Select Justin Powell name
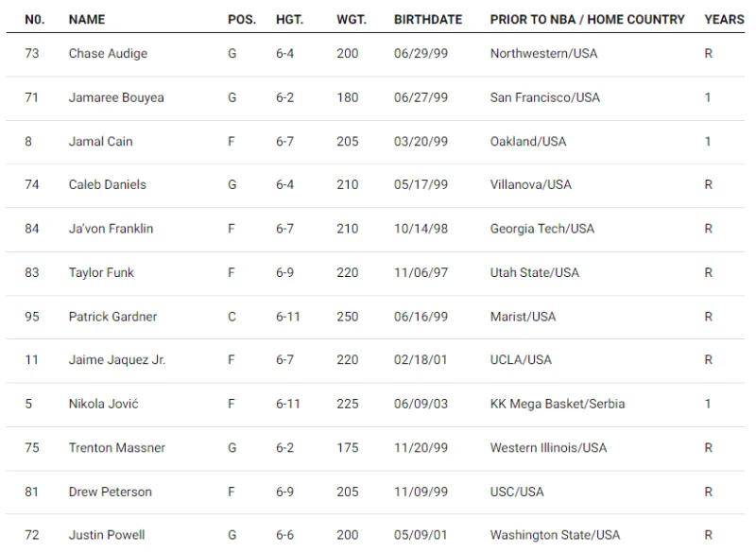Image resolution: width=756 pixels, height=553 pixels. [107, 535]
